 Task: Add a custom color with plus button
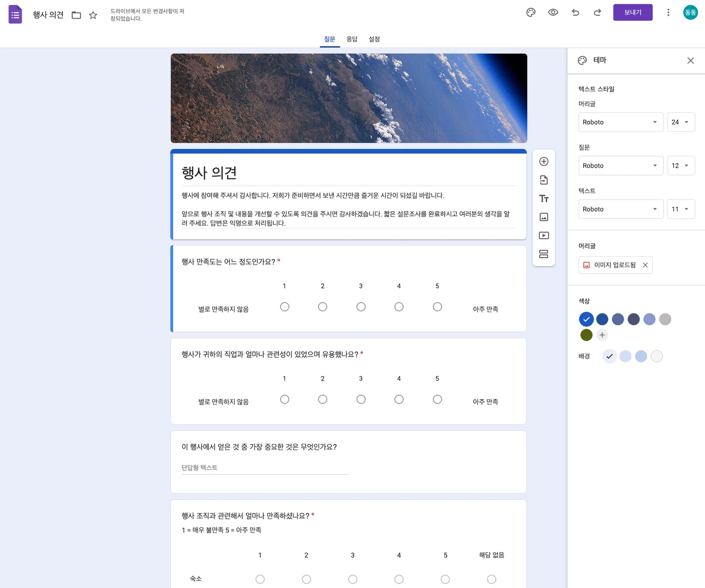coord(602,335)
